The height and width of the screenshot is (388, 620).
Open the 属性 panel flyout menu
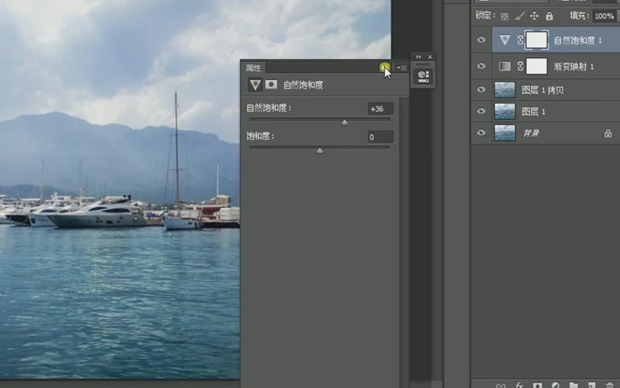[x=401, y=68]
